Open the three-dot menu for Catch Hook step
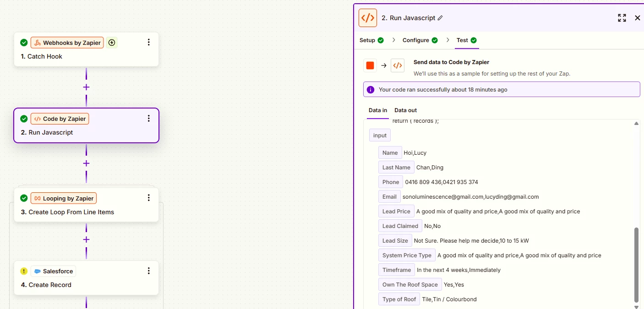Image resolution: width=644 pixels, height=309 pixels. click(148, 42)
